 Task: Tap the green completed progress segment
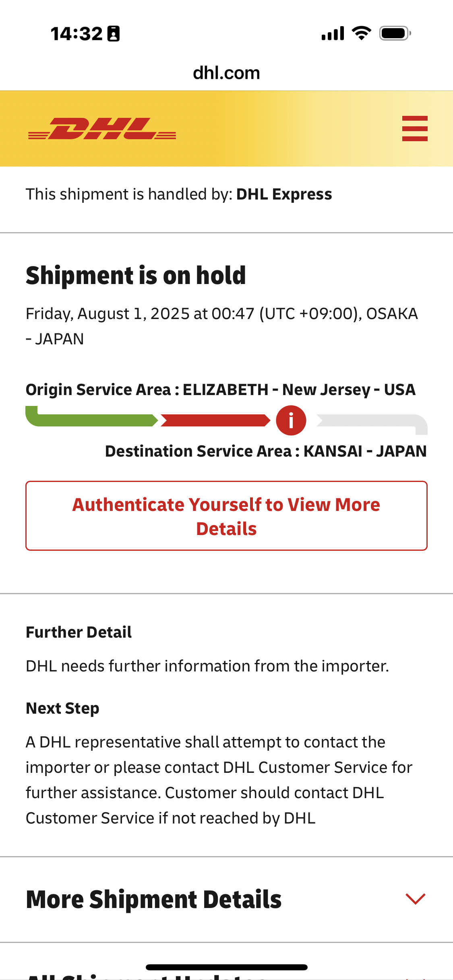(91, 417)
